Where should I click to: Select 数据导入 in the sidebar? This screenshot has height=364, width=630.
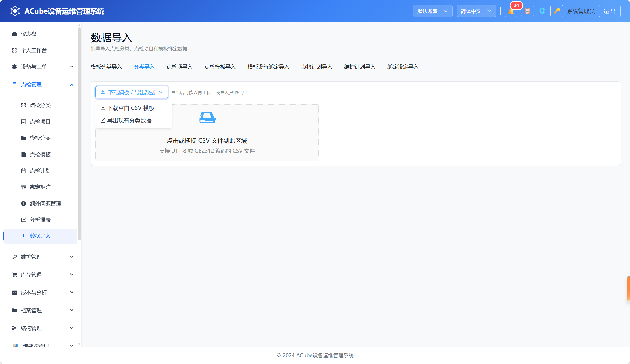click(x=40, y=236)
